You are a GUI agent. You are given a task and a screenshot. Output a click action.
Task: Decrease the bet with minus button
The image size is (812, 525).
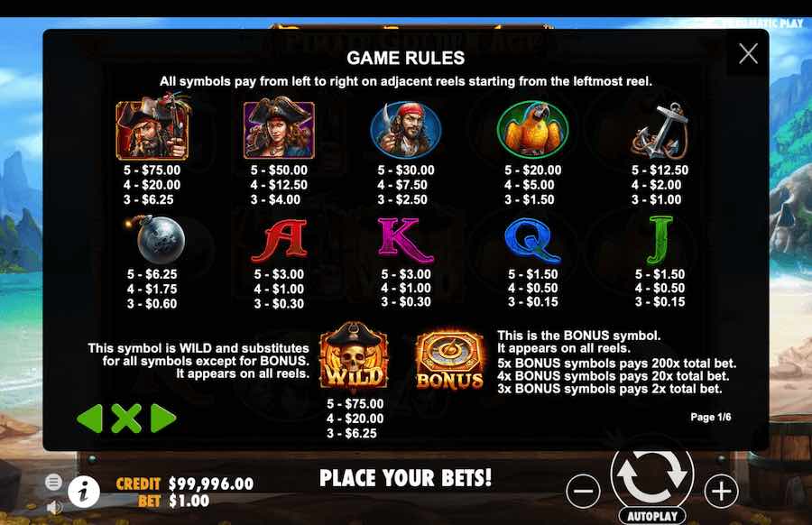click(583, 491)
